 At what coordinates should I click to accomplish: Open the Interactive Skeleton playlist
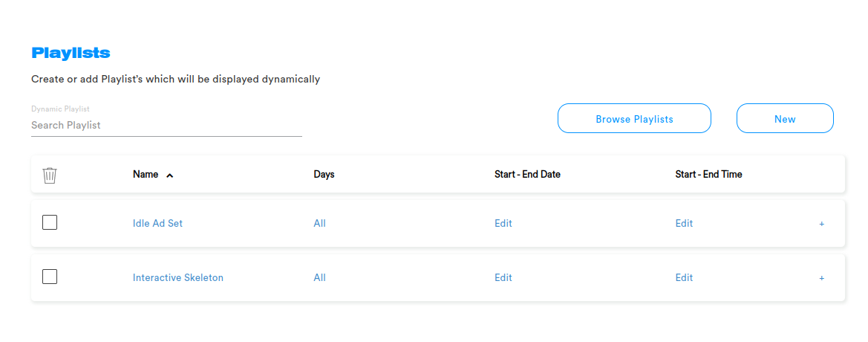[x=178, y=278]
